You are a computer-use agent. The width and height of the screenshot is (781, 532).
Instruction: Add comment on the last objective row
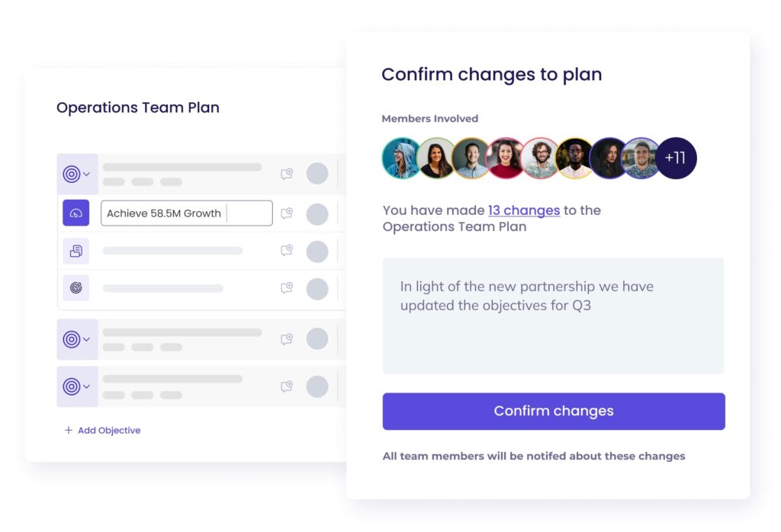(287, 386)
